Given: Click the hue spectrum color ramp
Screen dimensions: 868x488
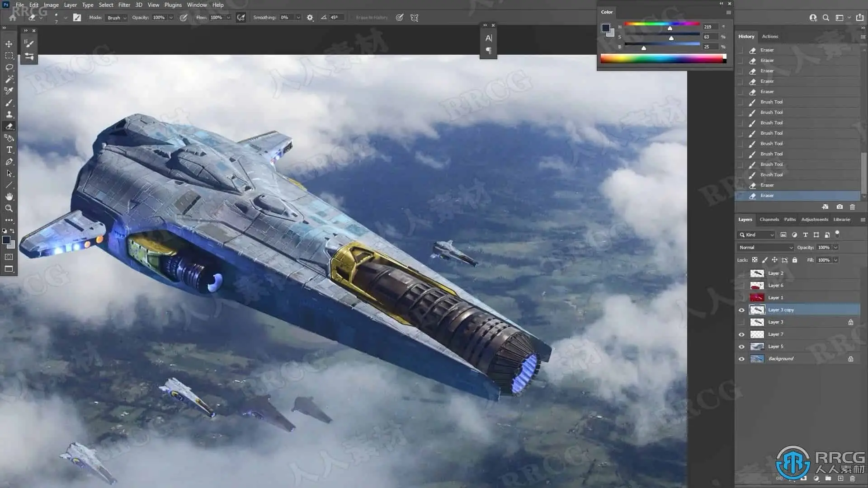Looking at the screenshot, I should click(662, 58).
